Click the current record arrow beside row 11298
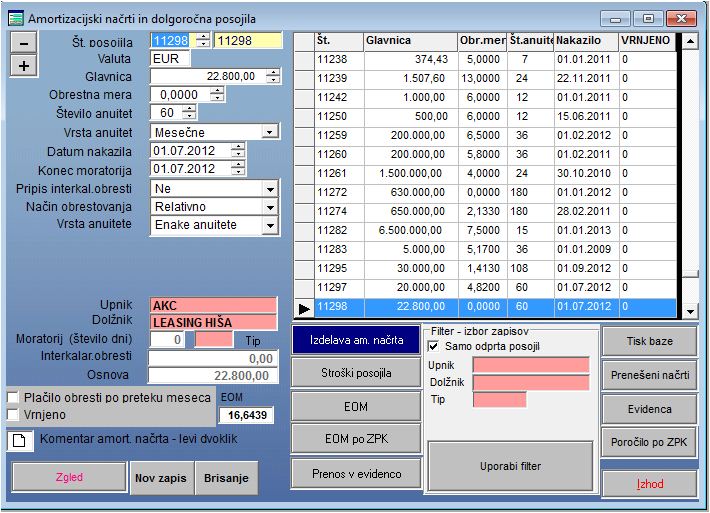 (x=304, y=307)
